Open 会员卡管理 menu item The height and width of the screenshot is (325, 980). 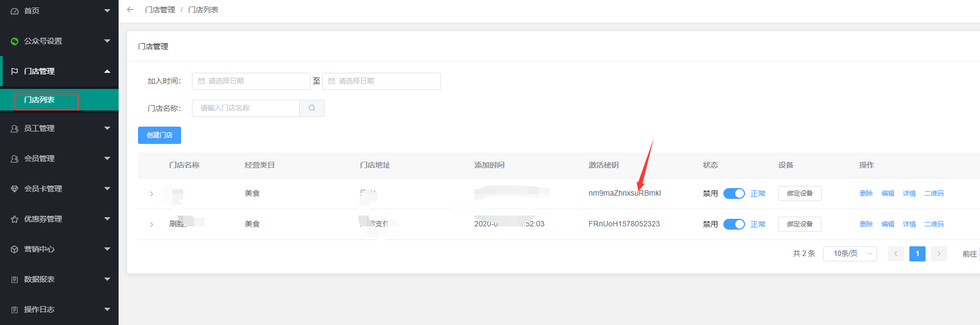click(59, 189)
